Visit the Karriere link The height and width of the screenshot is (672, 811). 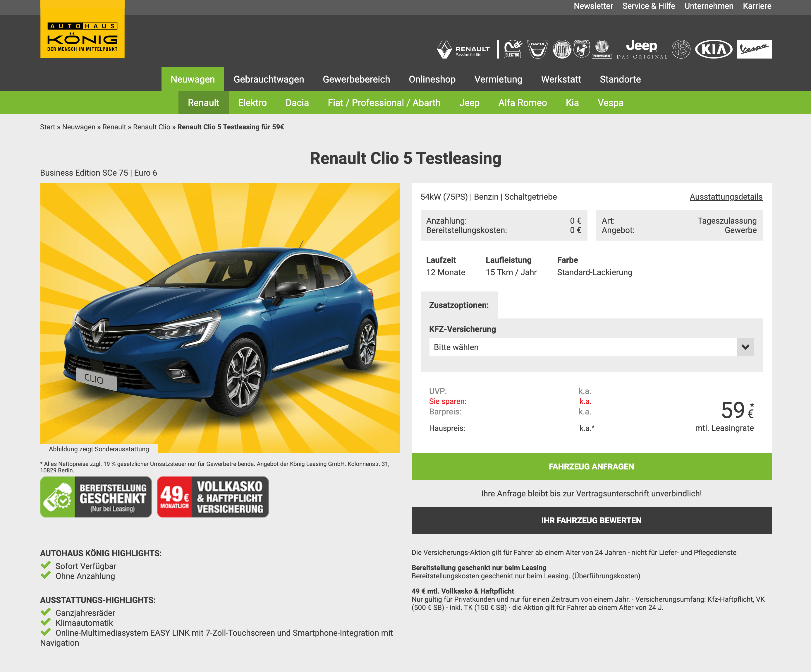[757, 6]
